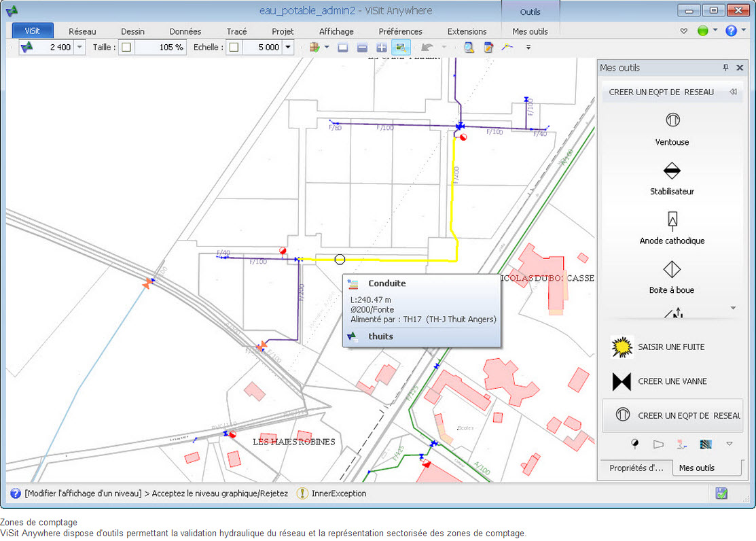This screenshot has width=756, height=541.
Task: Click the pink network icon in Mes outils footer
Action: (681, 444)
